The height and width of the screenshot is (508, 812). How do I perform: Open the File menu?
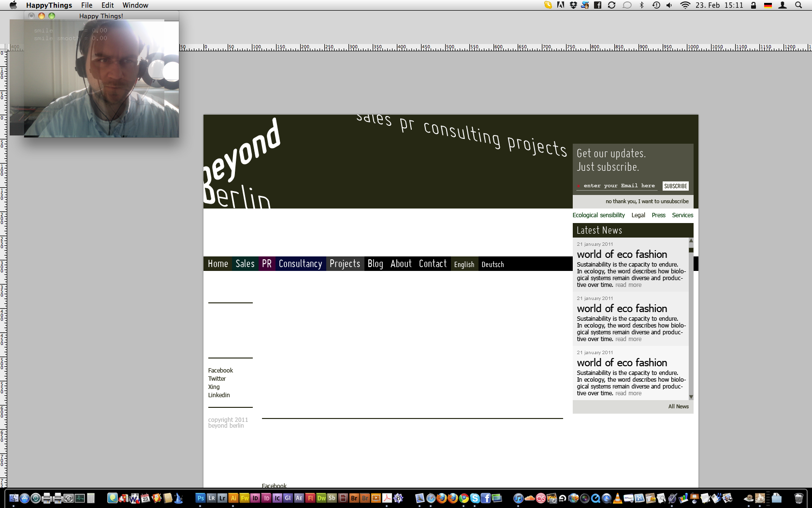(x=87, y=5)
